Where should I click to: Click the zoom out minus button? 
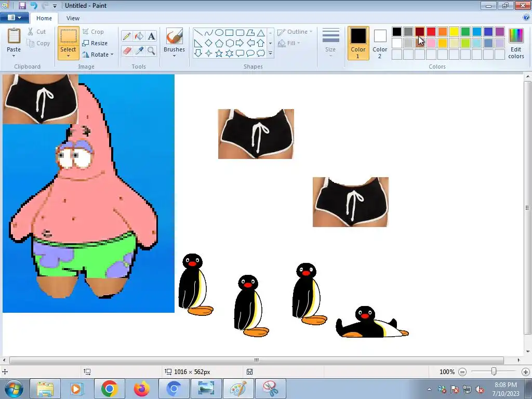pyautogui.click(x=462, y=372)
